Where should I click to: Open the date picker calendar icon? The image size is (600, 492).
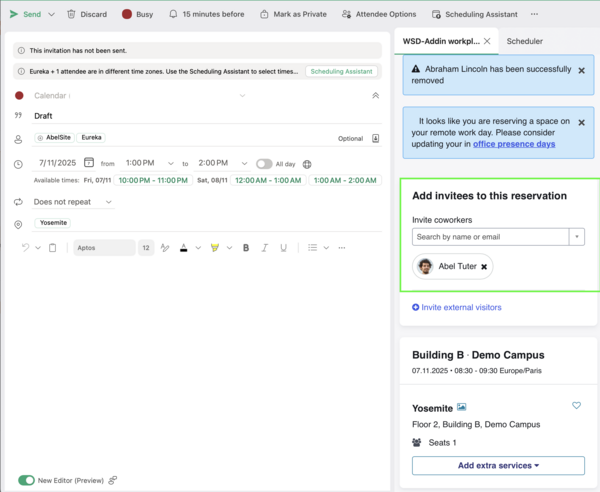[89, 162]
